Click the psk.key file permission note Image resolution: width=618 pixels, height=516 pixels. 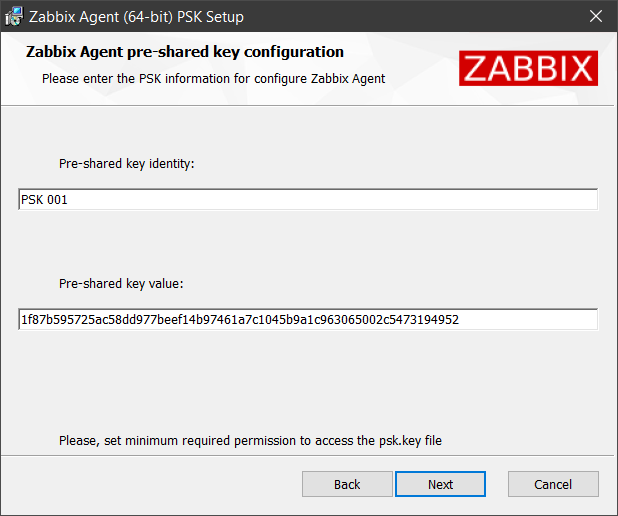250,440
